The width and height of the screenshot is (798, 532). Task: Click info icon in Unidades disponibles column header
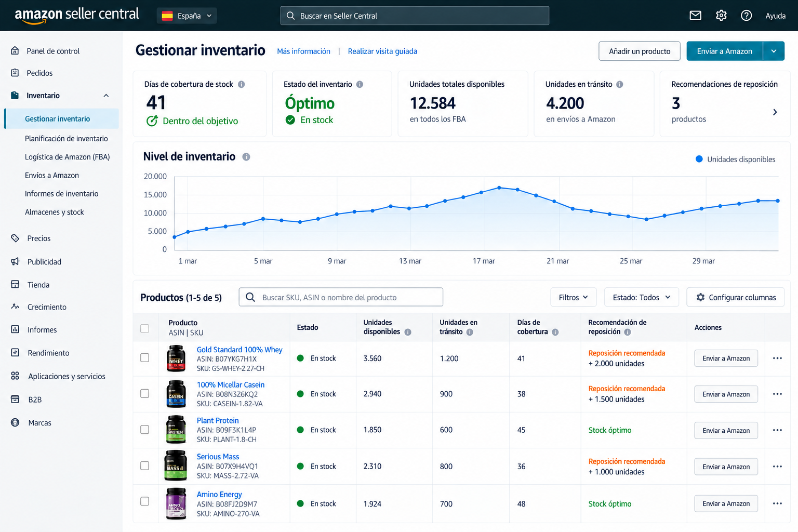[x=408, y=332]
